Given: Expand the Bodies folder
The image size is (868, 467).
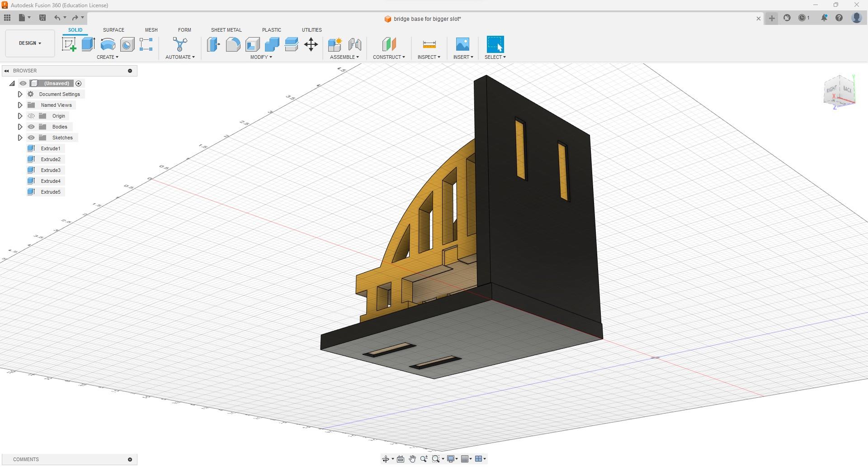Looking at the screenshot, I should click(20, 127).
